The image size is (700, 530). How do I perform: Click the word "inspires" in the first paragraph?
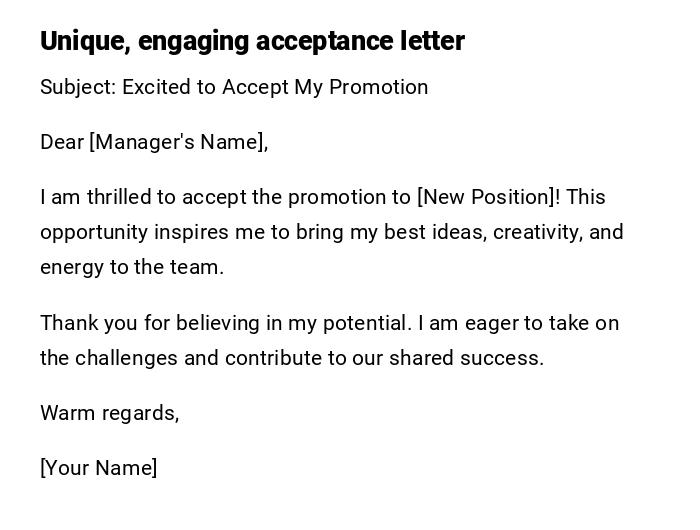click(x=190, y=232)
